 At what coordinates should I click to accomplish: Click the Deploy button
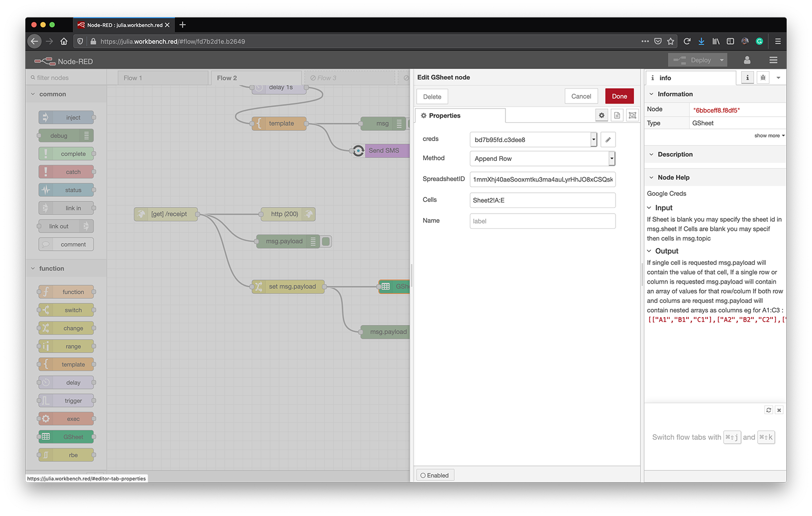point(693,60)
